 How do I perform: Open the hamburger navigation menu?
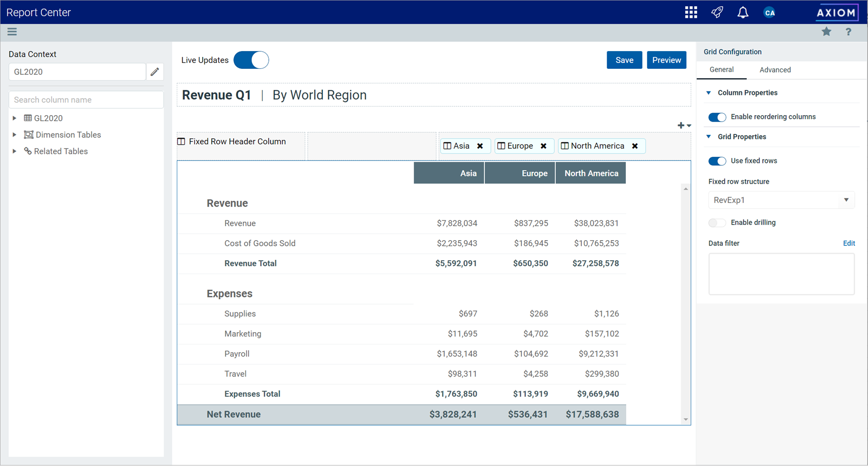[12, 32]
